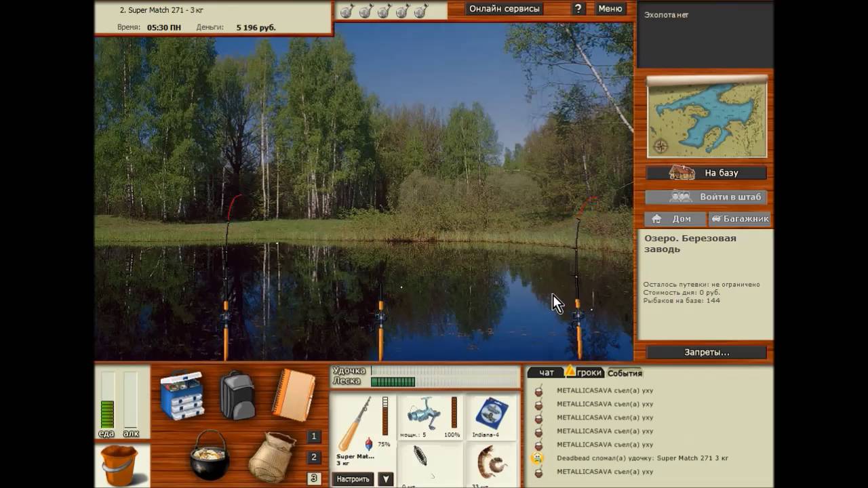The image size is (868, 488).
Task: Switch to the игроки tab
Action: [x=589, y=373]
